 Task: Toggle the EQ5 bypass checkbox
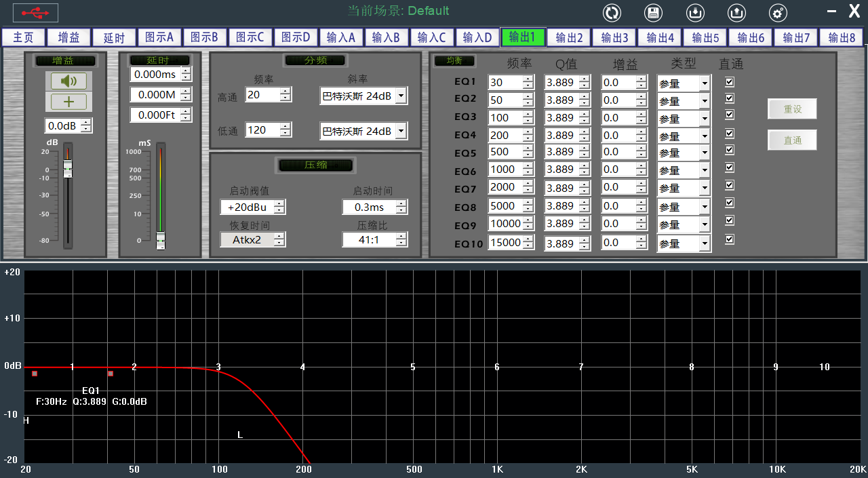click(x=730, y=150)
